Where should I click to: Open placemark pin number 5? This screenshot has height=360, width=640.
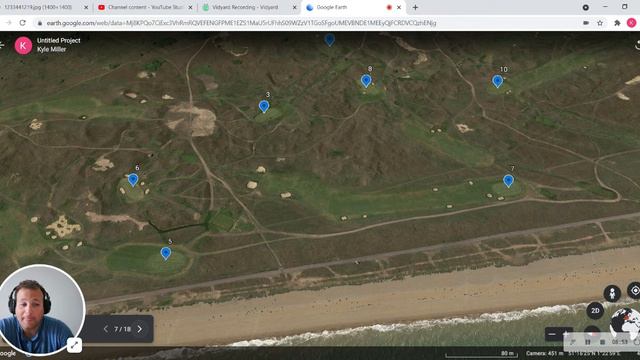[x=165, y=253]
